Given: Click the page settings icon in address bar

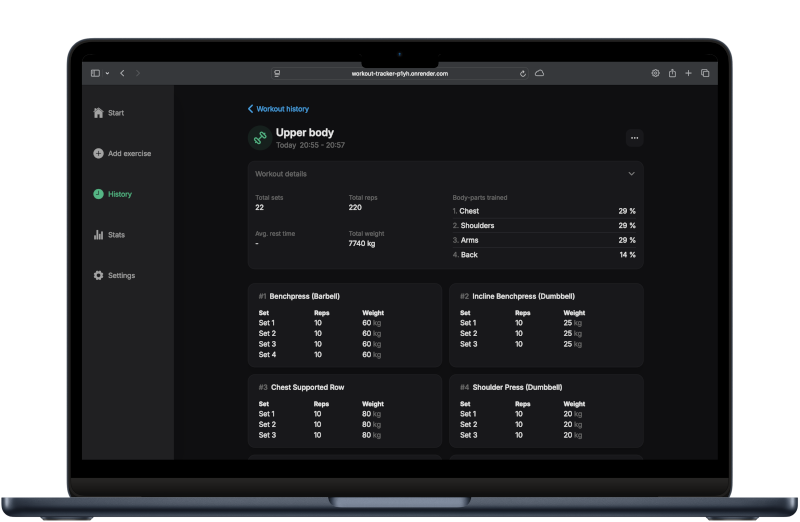Looking at the screenshot, I should click(x=277, y=73).
